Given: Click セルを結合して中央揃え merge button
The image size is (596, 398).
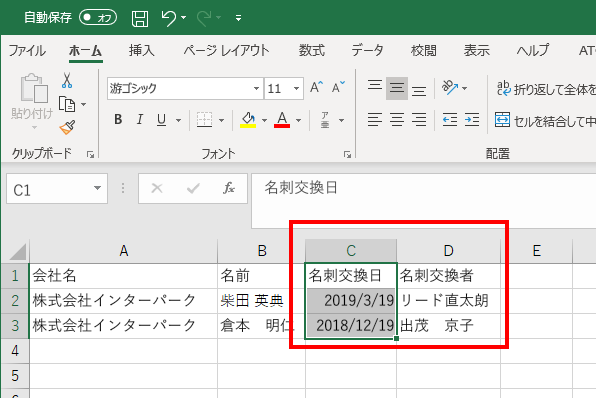Looking at the screenshot, I should point(545,121).
